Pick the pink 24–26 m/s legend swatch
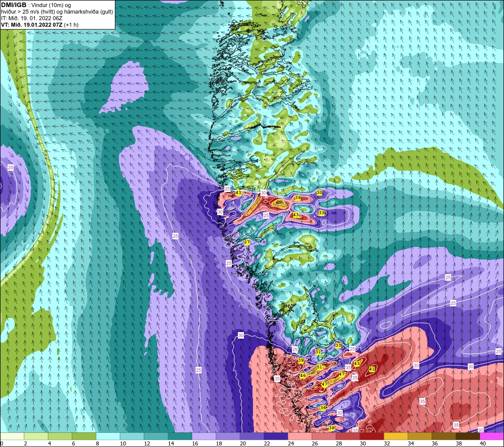This screenshot has width=504, height=447. coord(299,436)
